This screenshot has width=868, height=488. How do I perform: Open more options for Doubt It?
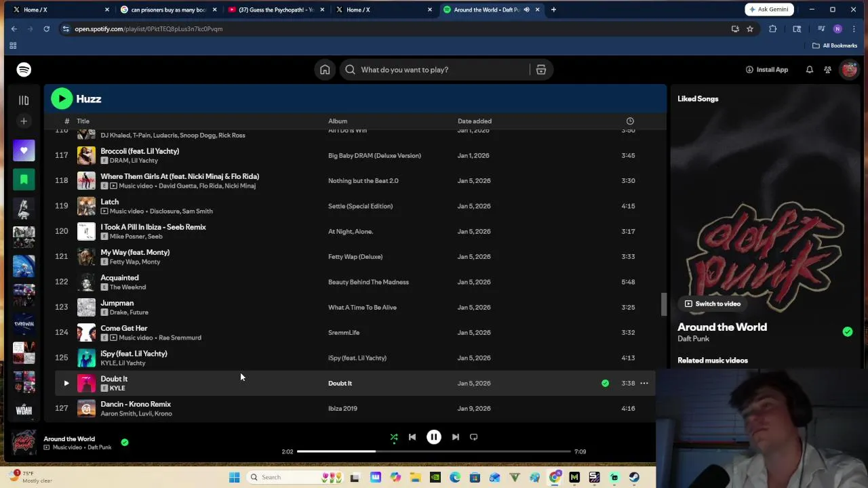click(x=644, y=384)
